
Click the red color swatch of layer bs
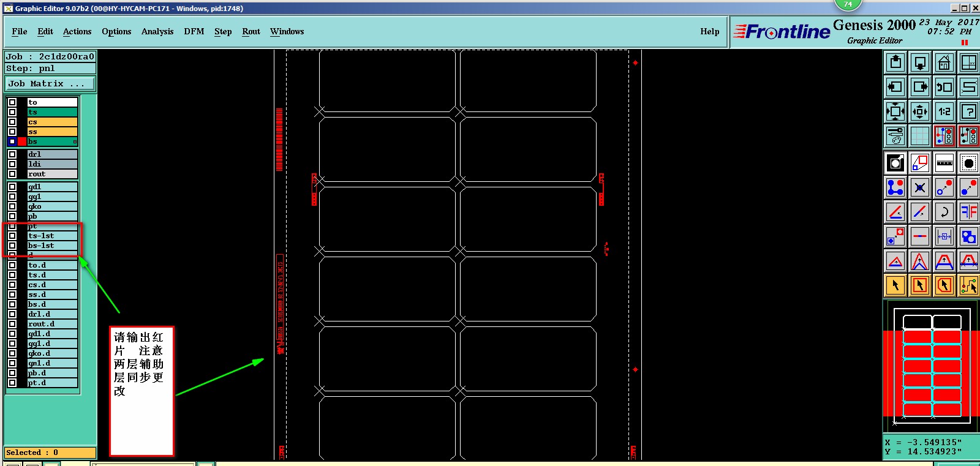pos(22,141)
